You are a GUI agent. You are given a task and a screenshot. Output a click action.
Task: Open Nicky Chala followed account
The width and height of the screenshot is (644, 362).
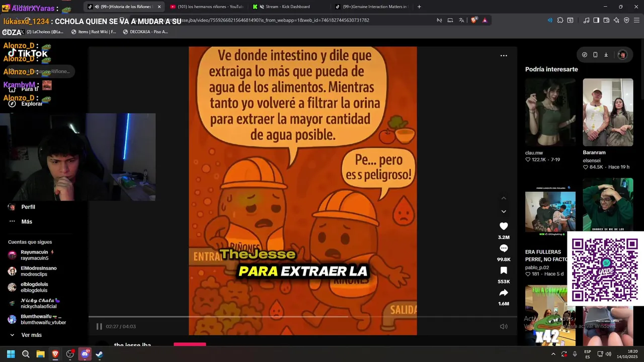click(38, 303)
